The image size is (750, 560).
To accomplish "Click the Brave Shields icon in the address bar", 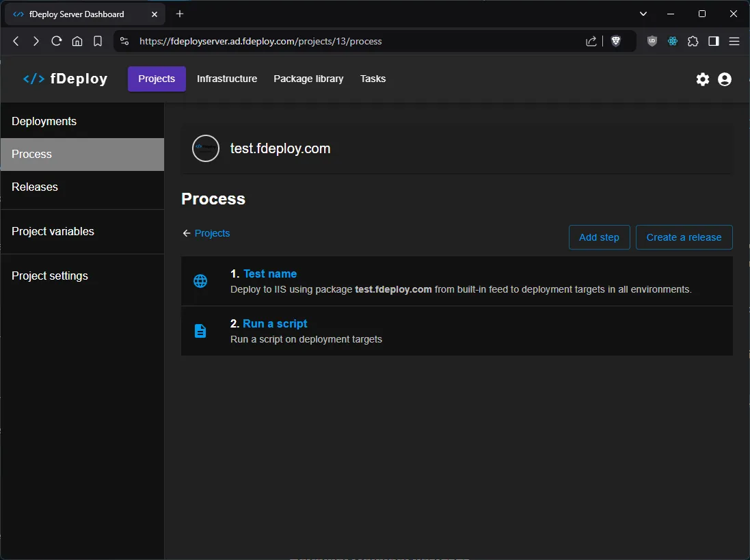I will pos(616,41).
